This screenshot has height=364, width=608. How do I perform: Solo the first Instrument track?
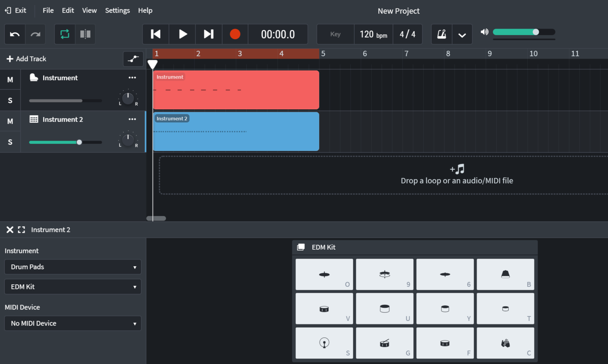pyautogui.click(x=10, y=100)
